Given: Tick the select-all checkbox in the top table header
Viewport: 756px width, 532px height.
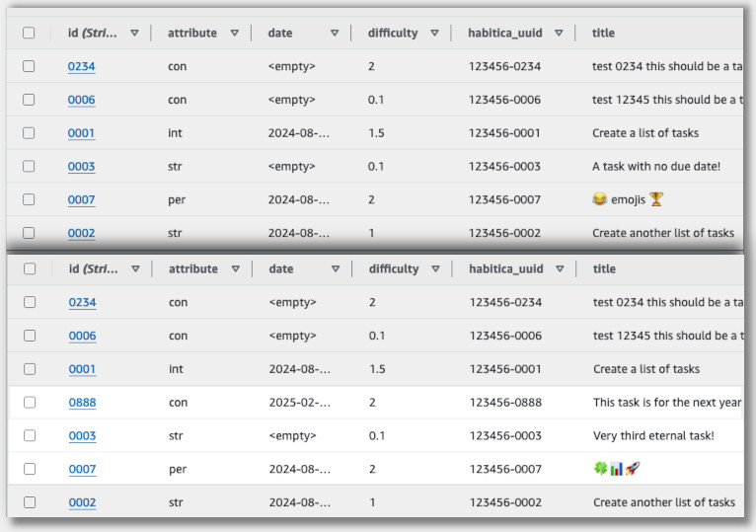Looking at the screenshot, I should (x=29, y=33).
